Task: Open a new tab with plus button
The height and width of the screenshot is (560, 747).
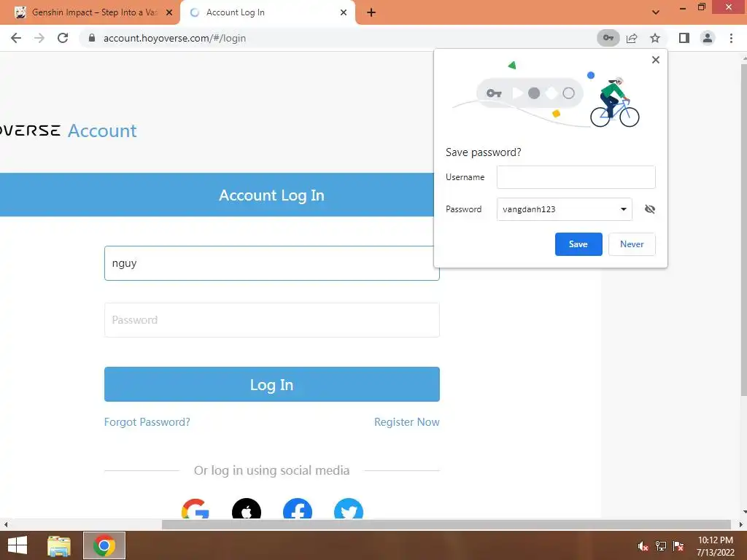Action: click(371, 13)
